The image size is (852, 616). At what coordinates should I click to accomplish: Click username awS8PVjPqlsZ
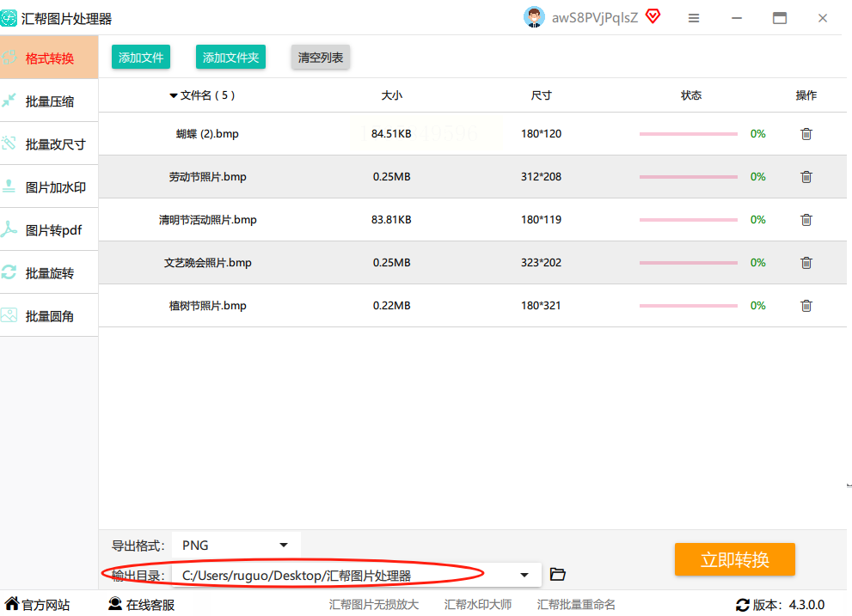point(594,18)
